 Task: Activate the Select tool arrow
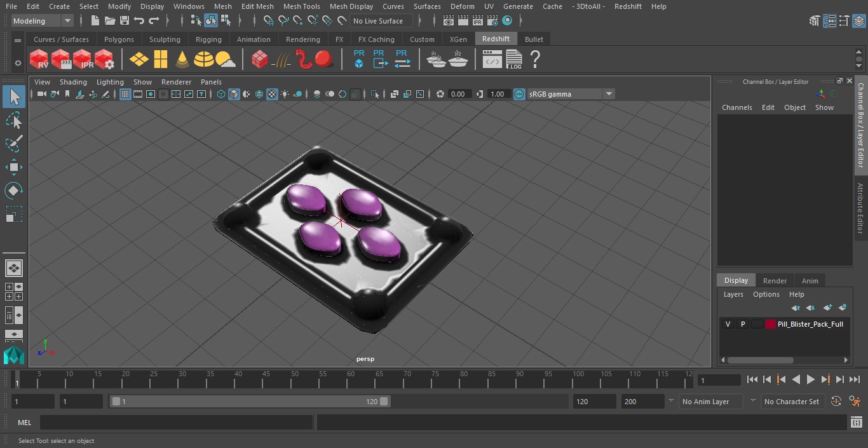pyautogui.click(x=13, y=97)
